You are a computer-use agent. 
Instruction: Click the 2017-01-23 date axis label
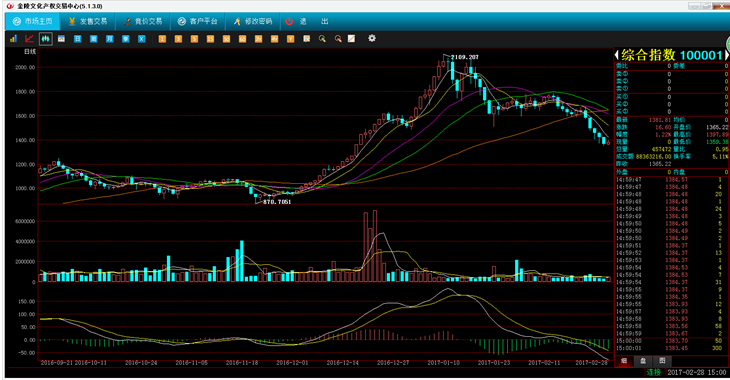[x=493, y=362]
